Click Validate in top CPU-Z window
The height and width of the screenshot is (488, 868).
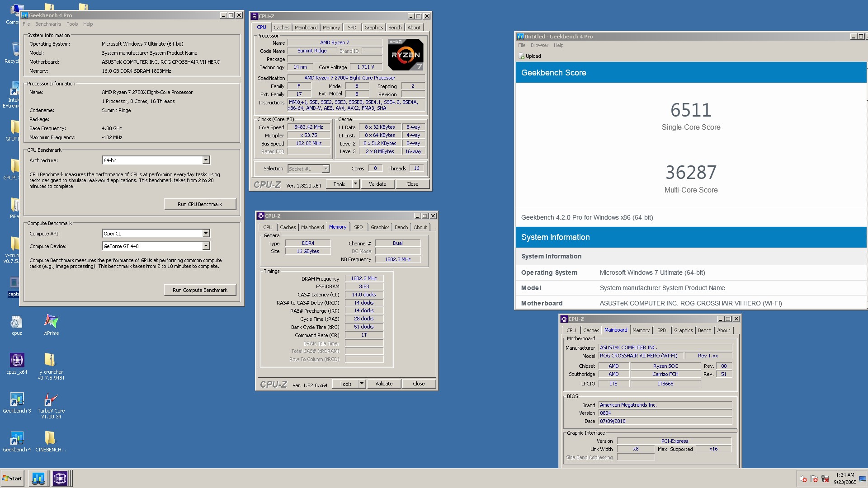coord(377,184)
